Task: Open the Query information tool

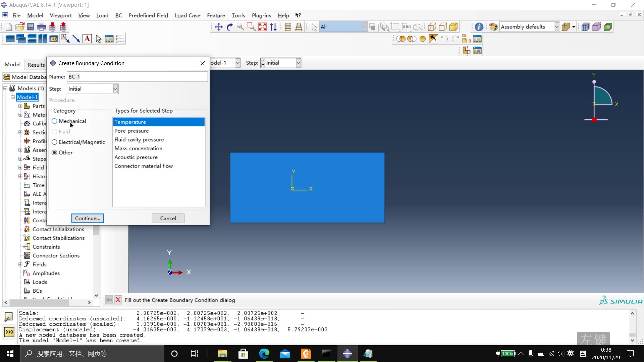Action: tap(479, 27)
